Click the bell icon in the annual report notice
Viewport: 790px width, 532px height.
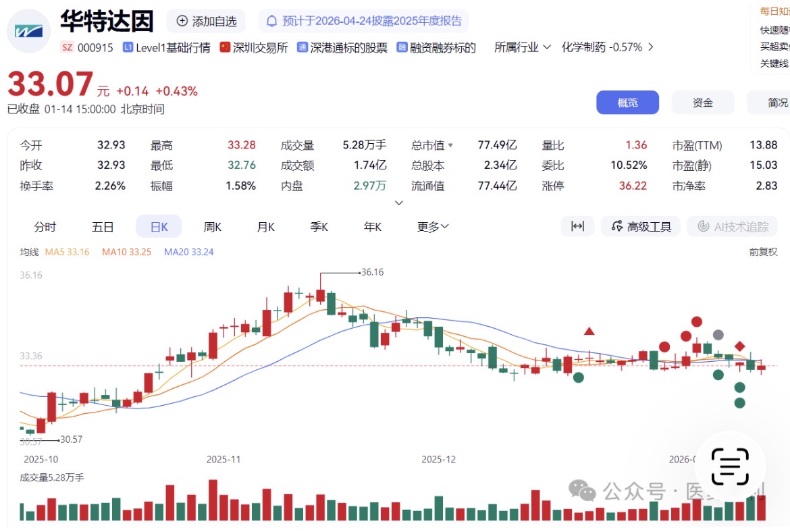coord(271,21)
